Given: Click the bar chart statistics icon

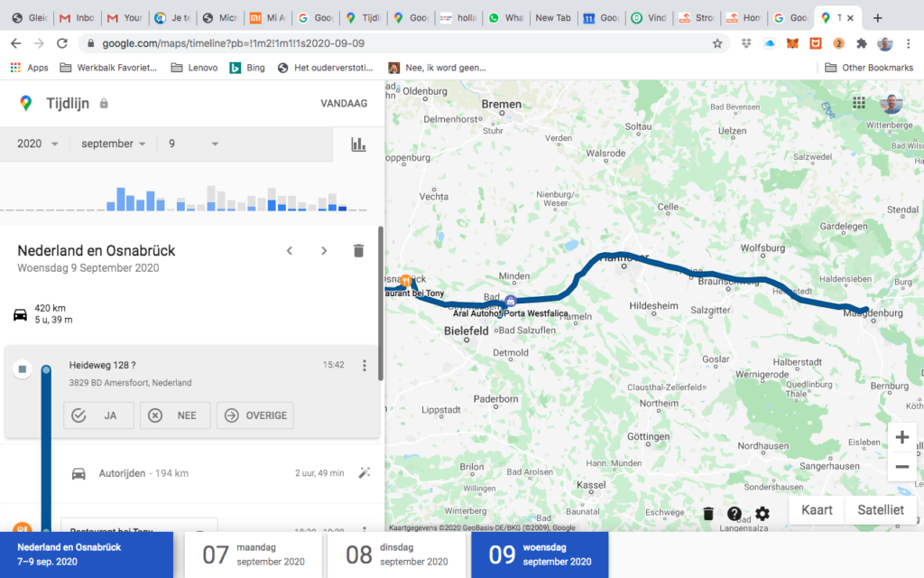Looking at the screenshot, I should click(358, 144).
